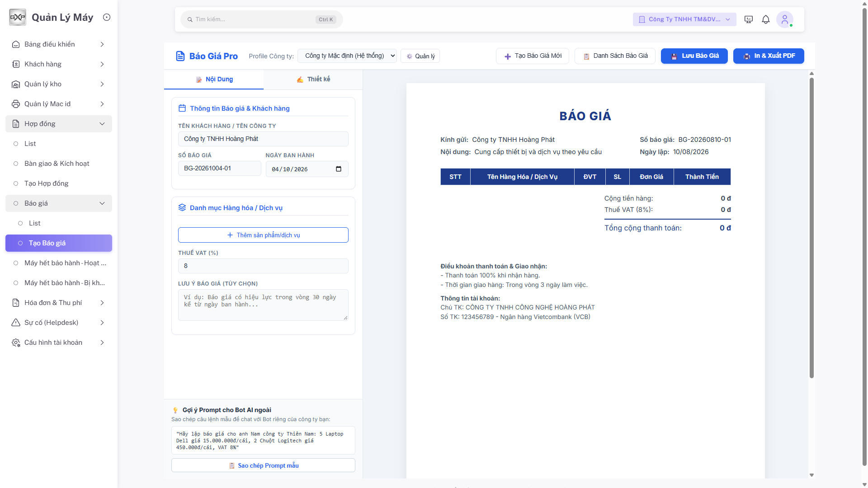Image resolution: width=868 pixels, height=488 pixels.
Task: Click the Quản lý profile button
Action: click(420, 56)
